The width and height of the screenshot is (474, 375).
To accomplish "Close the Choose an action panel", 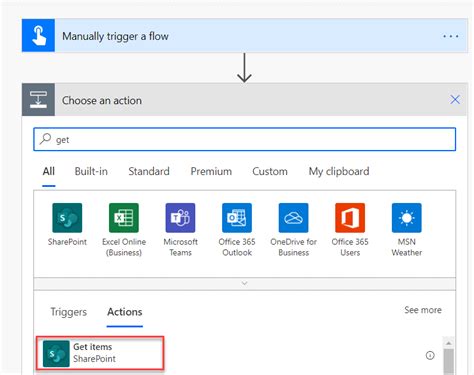I will [455, 99].
